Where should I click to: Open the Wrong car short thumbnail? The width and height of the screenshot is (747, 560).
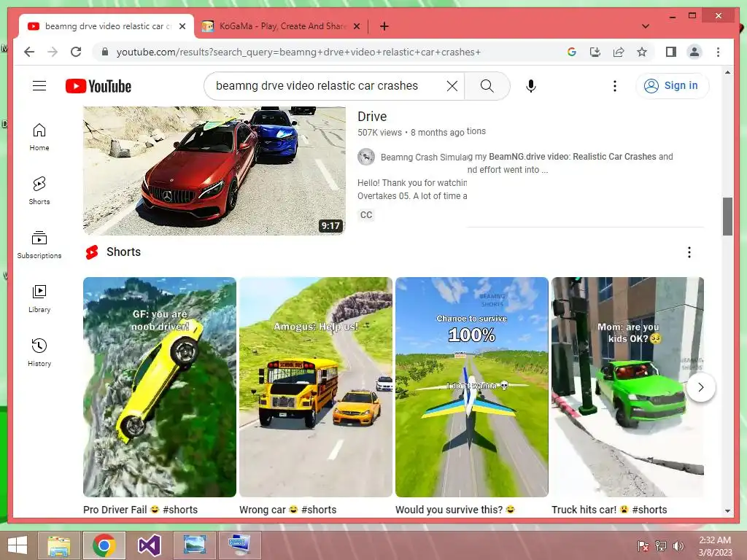316,387
